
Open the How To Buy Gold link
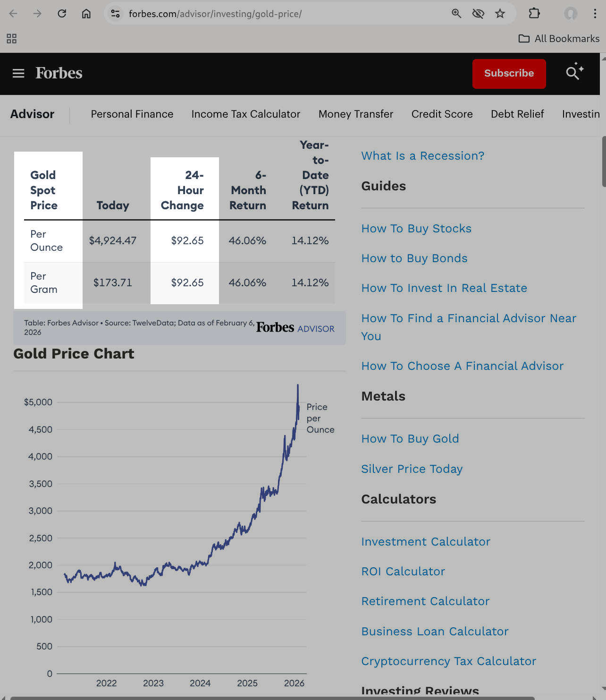pos(410,439)
